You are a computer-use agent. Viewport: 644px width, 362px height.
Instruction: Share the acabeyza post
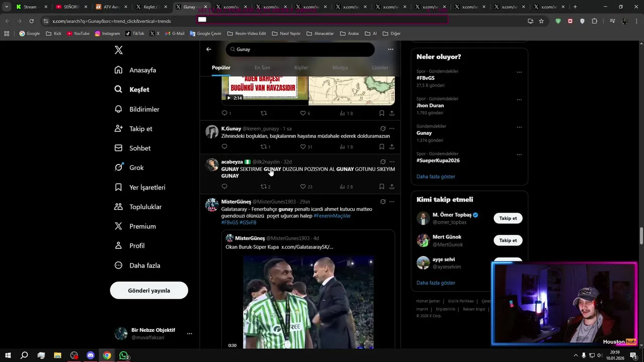(x=391, y=187)
